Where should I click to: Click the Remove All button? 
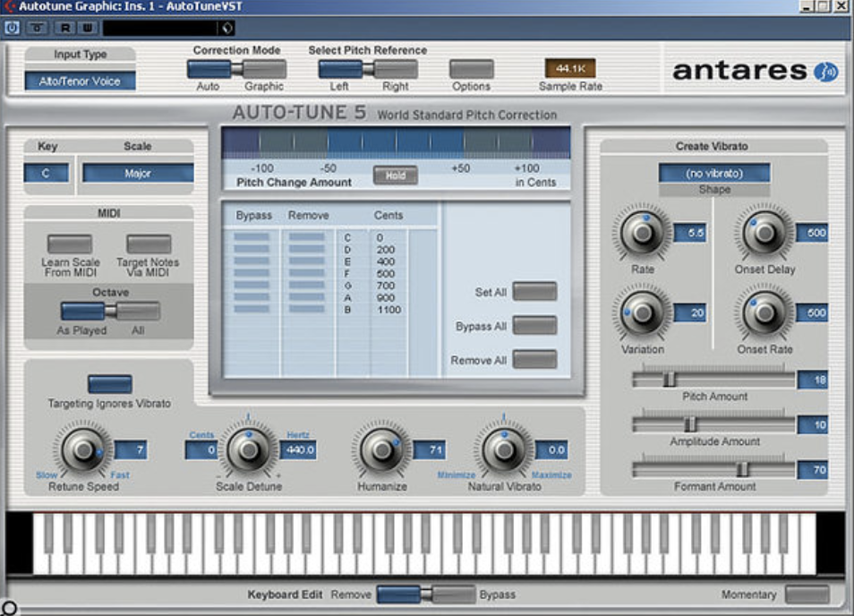pos(534,359)
